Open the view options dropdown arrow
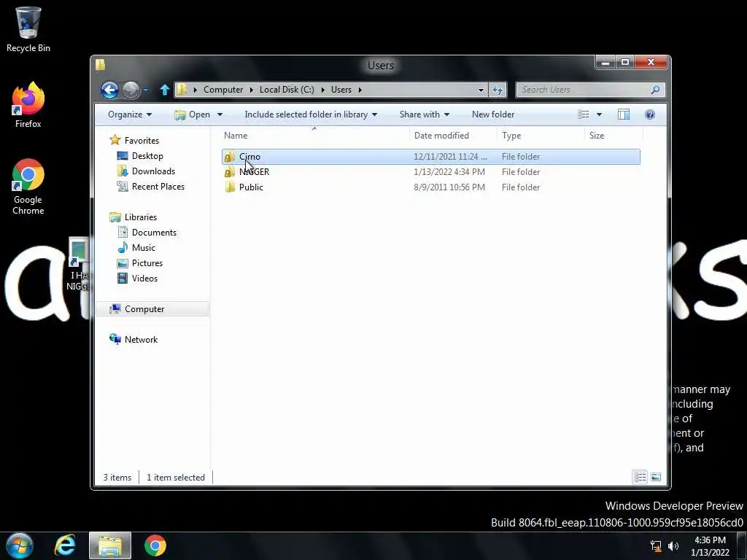This screenshot has width=747, height=560. tap(600, 114)
